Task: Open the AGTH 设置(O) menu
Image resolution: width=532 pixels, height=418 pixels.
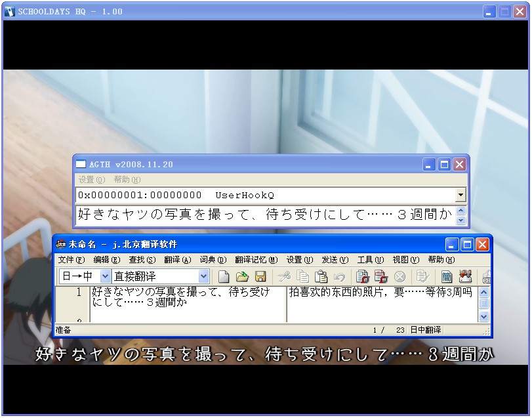Action: [x=92, y=180]
